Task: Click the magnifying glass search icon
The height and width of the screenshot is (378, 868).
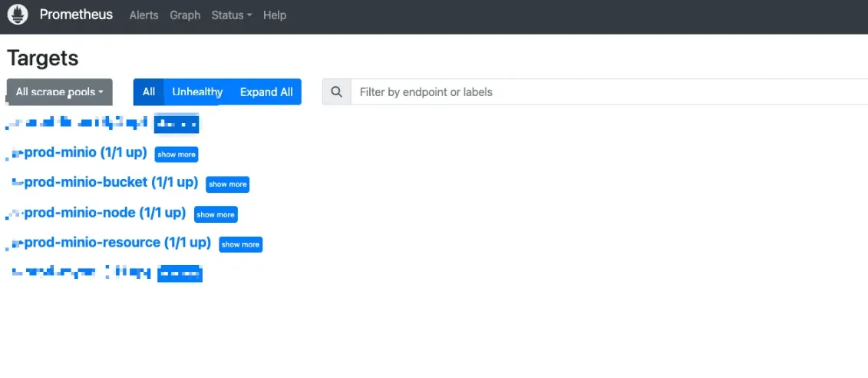Action: tap(336, 92)
